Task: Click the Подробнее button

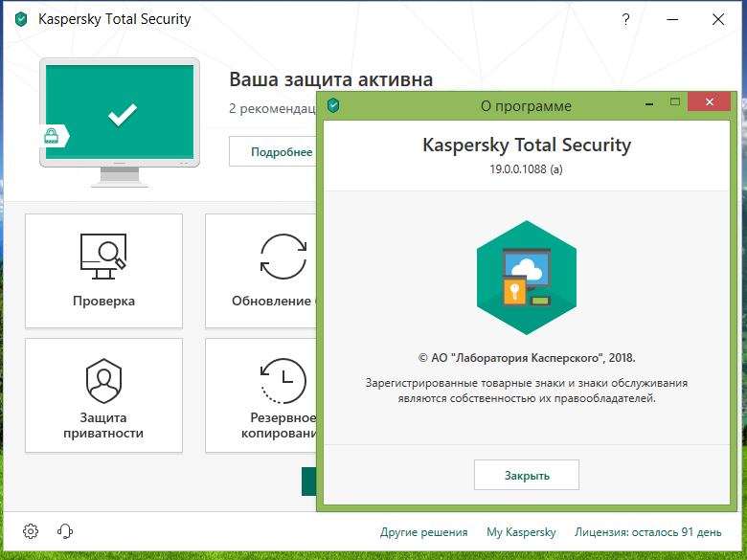Action: pos(273,151)
